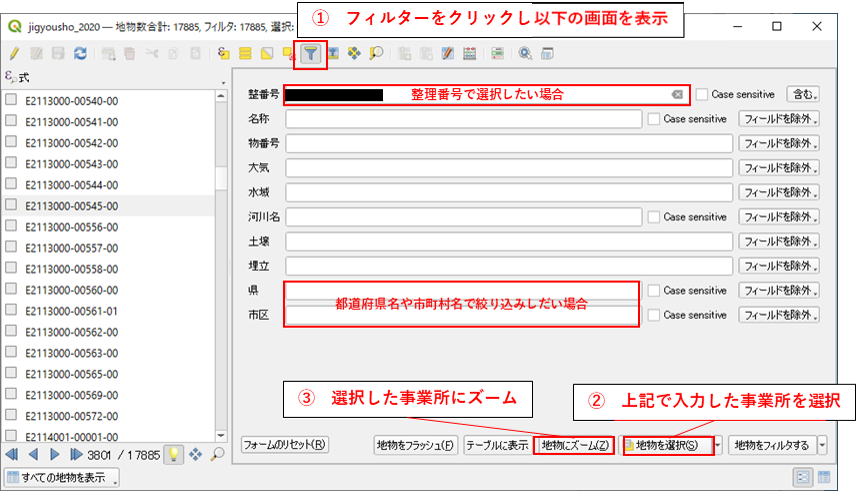Open select features by expression
856x491 pixels.
(x=223, y=54)
